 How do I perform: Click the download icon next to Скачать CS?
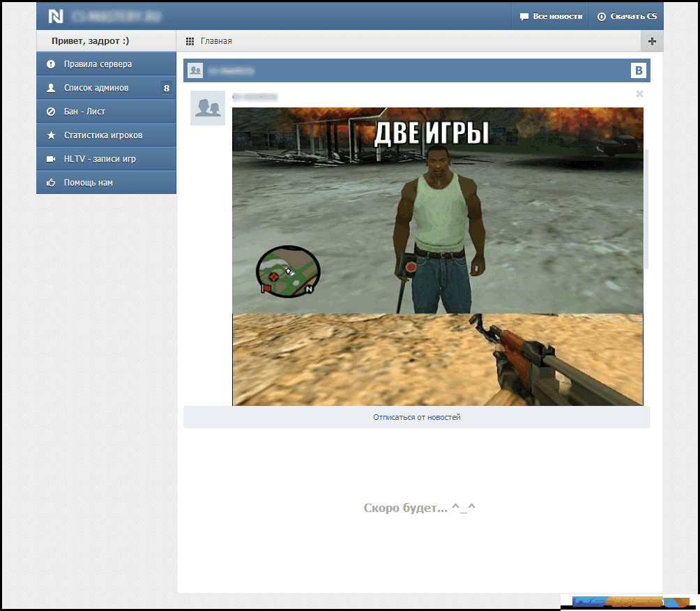tap(601, 17)
